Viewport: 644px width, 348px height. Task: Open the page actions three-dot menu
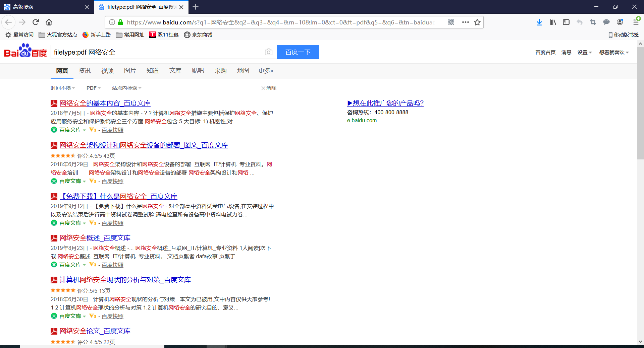pyautogui.click(x=466, y=22)
